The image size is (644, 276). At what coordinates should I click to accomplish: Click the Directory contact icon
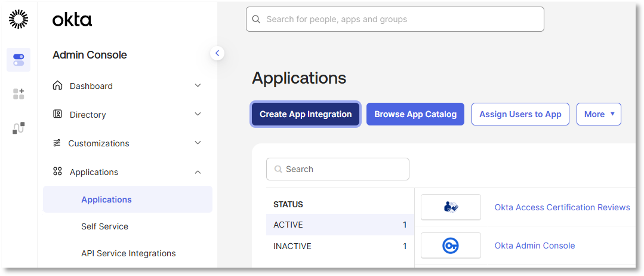(57, 114)
